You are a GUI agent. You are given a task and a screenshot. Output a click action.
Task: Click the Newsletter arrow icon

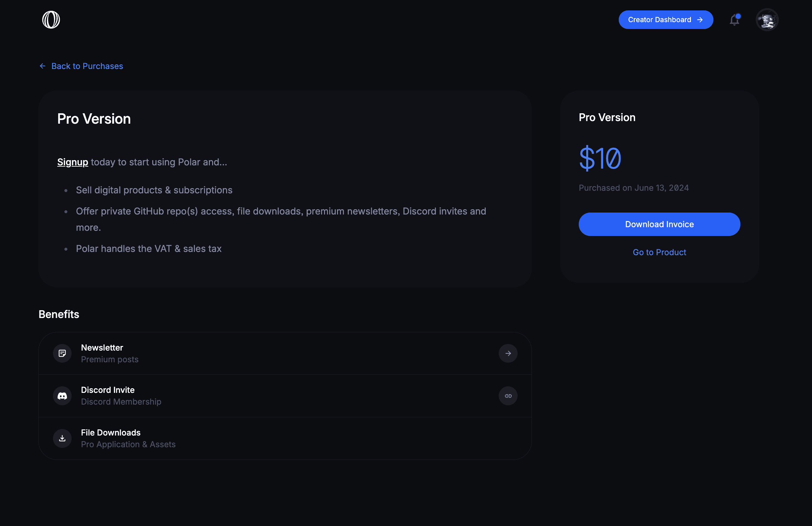508,353
